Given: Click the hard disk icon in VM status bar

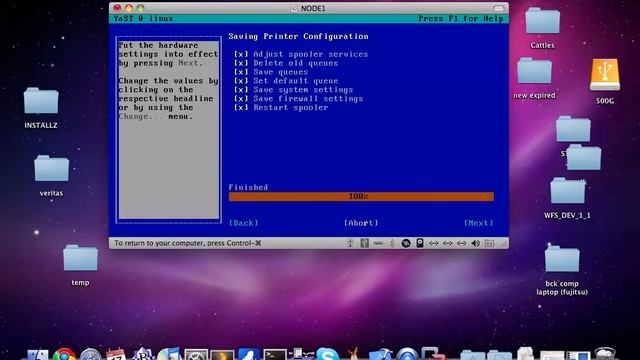Looking at the screenshot, I should (x=420, y=243).
